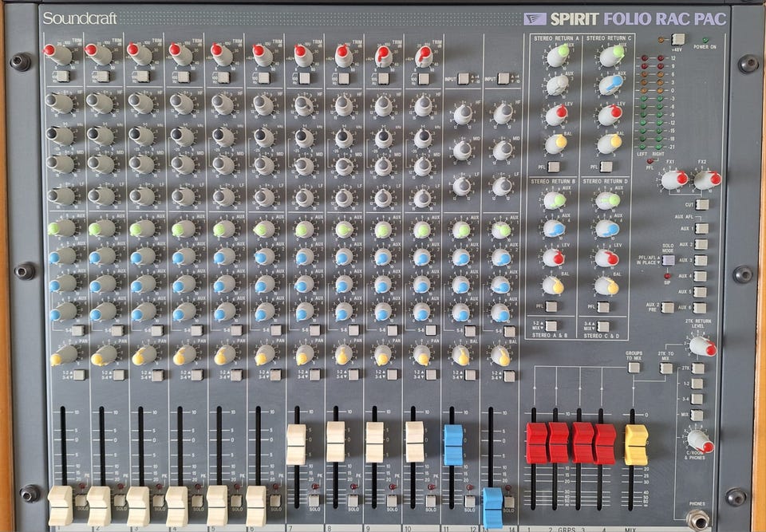
Task: Solo channel 8 with its SOLO button
Action: coord(353,500)
